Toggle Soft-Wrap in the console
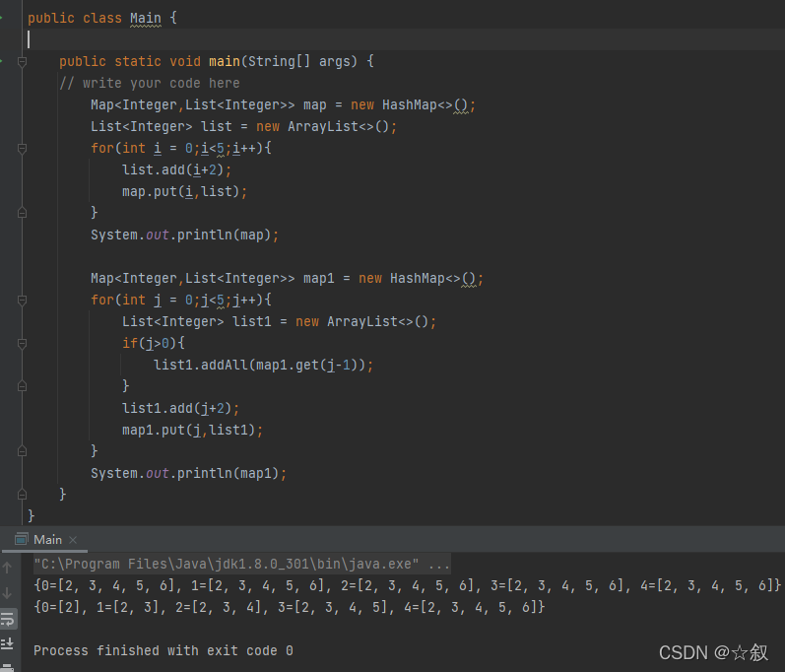Image resolution: width=785 pixels, height=672 pixels. click(8, 620)
